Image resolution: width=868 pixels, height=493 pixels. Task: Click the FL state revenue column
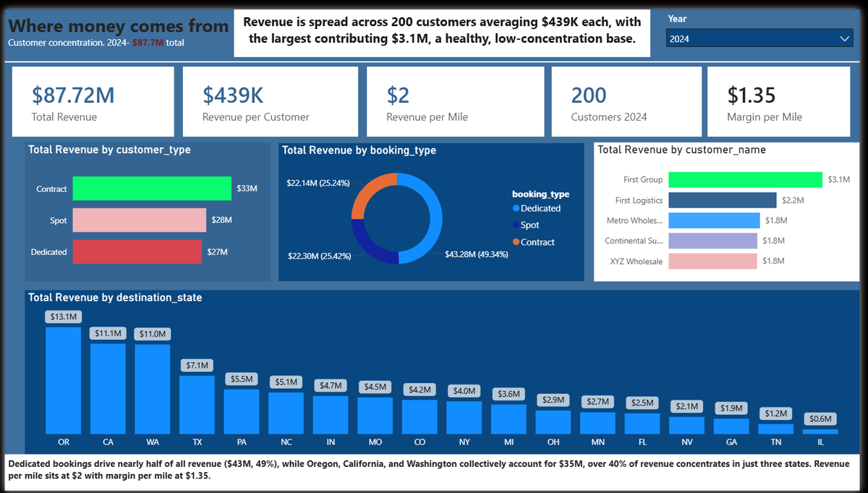[x=642, y=424]
